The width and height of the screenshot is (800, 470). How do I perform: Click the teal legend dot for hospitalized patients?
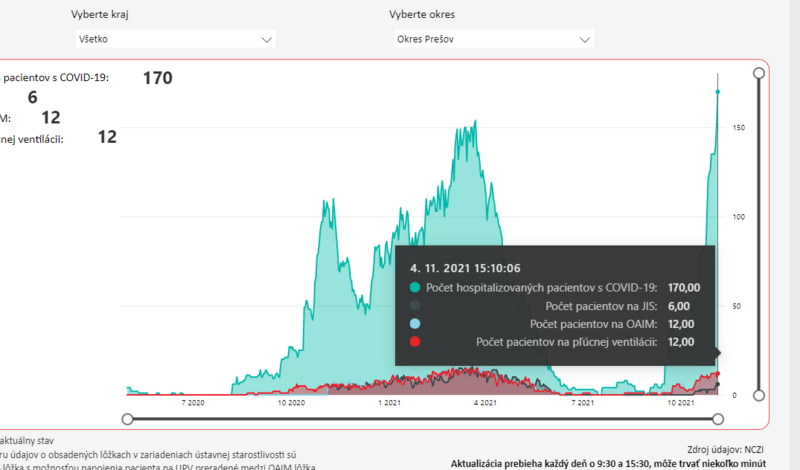coord(415,287)
